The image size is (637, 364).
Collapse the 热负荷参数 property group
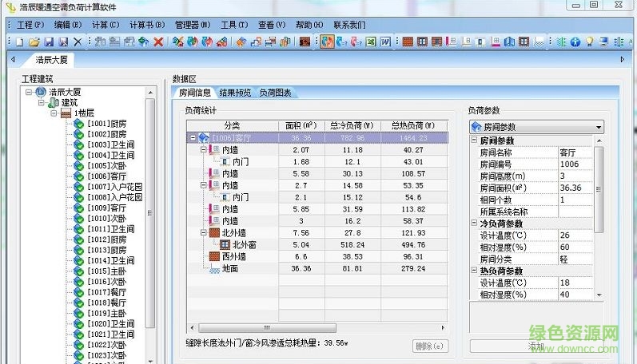pos(474,271)
